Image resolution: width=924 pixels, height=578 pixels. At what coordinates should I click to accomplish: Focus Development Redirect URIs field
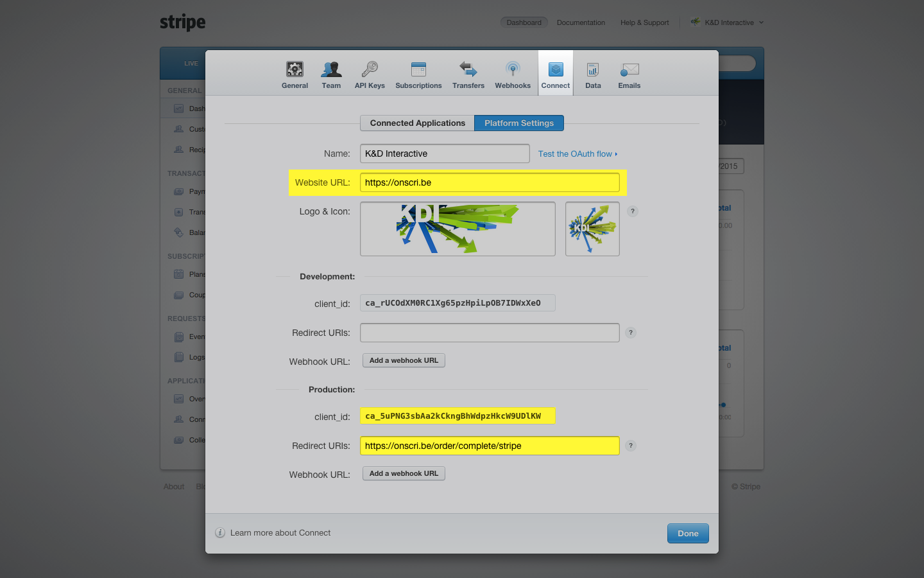point(490,333)
